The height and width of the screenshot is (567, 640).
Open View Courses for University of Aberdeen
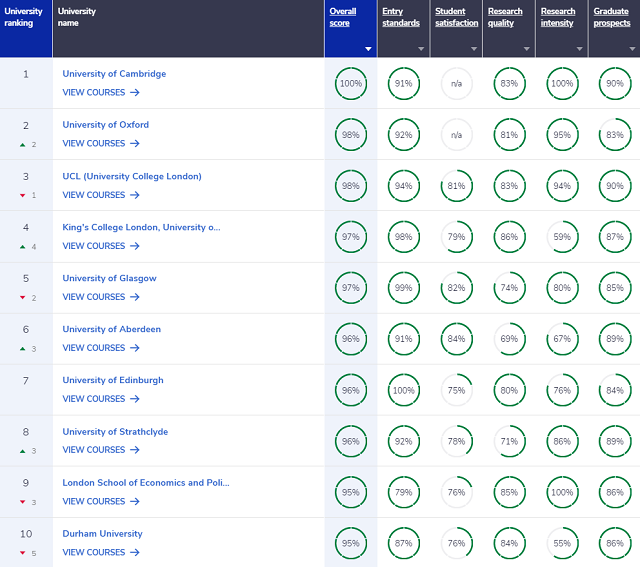tap(101, 348)
